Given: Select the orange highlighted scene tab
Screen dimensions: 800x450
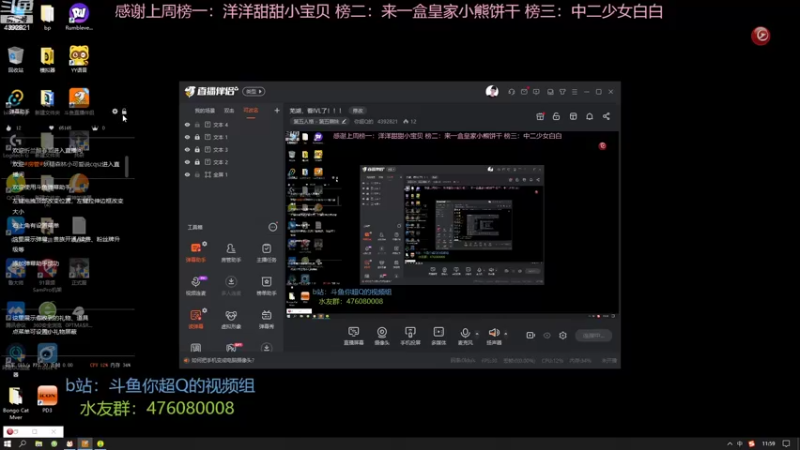Looking at the screenshot, I should pos(251,110).
